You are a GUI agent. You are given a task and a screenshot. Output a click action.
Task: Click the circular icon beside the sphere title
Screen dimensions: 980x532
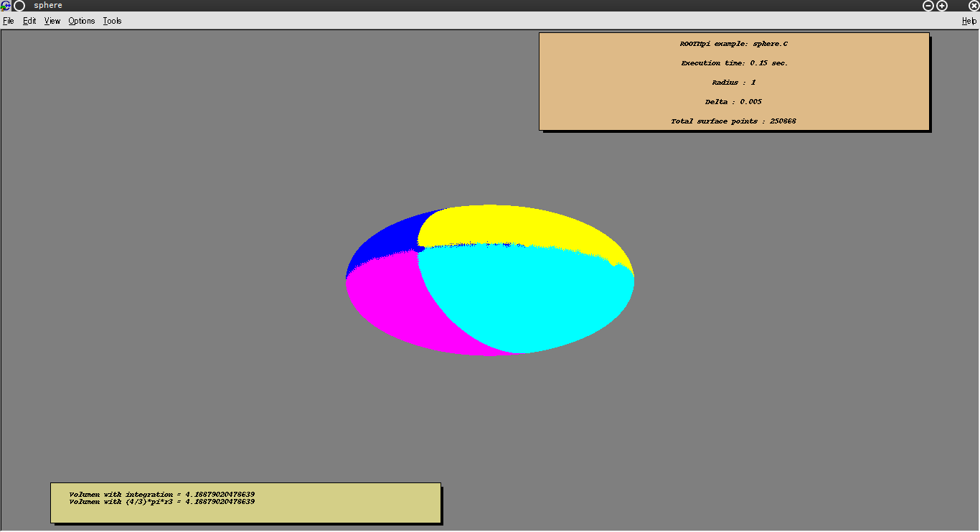point(20,6)
